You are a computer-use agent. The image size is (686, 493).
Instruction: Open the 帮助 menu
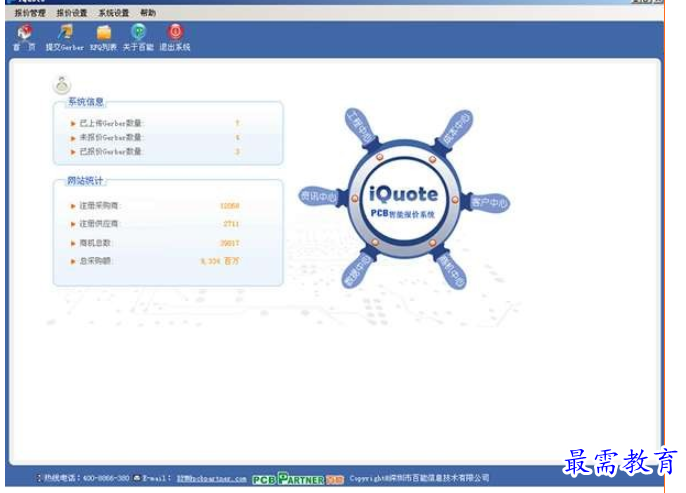(x=148, y=13)
